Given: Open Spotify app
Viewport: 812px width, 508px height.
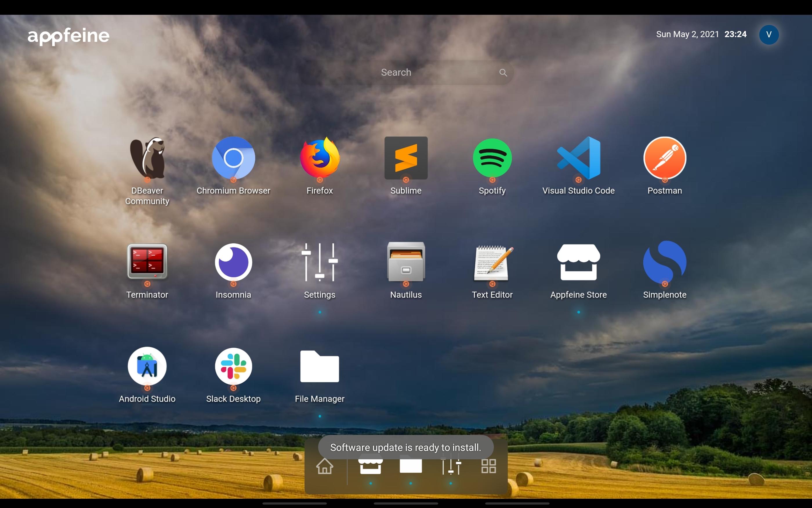Looking at the screenshot, I should 492,158.
